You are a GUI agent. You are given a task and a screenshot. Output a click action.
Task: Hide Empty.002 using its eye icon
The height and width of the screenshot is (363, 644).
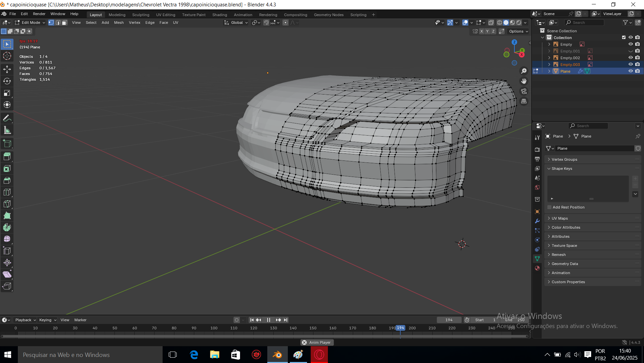point(631,58)
